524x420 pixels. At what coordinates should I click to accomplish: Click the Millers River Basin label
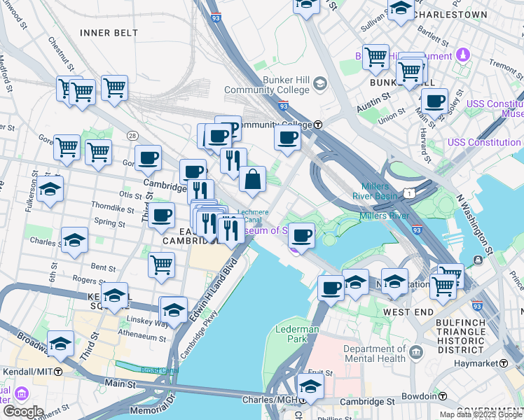[x=375, y=191]
